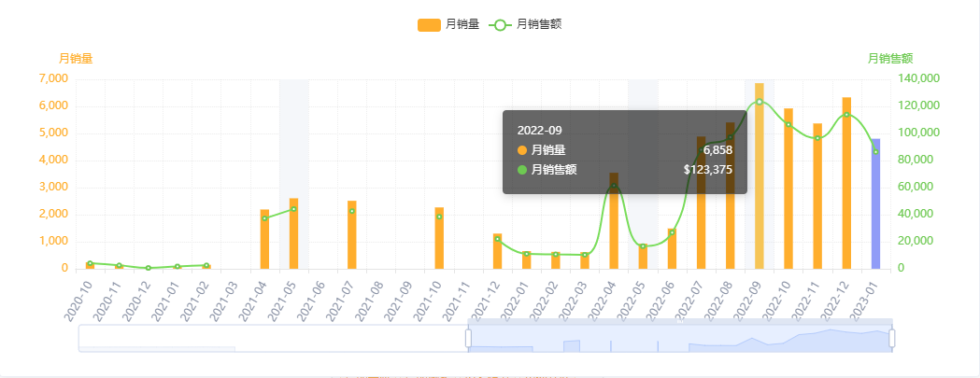Viewport: 980px width, 378px height.
Task: Click the 2022-12 sales volume bar
Action: (846, 183)
